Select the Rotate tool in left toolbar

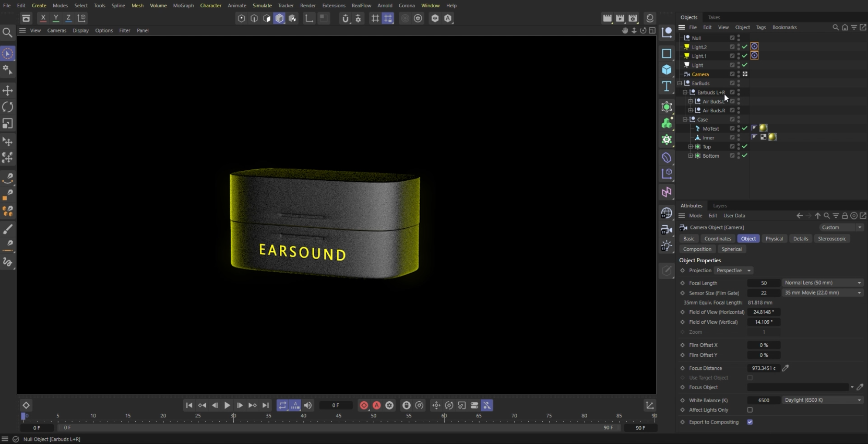tap(8, 107)
